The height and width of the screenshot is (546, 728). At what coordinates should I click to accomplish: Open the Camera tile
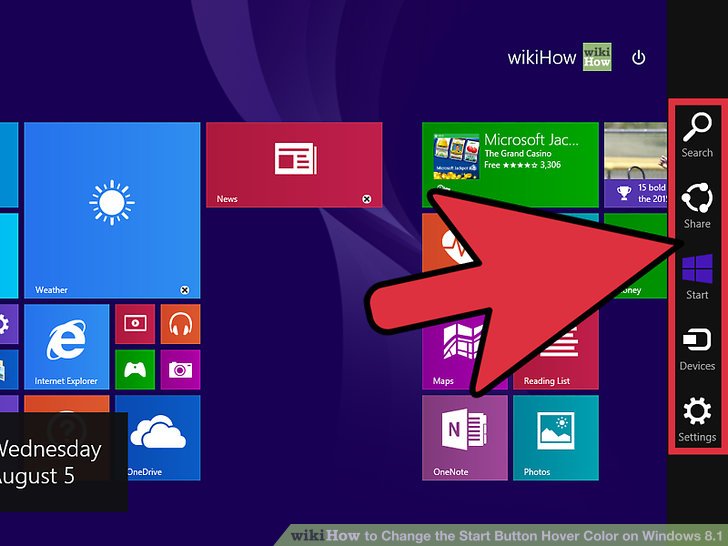tap(180, 369)
